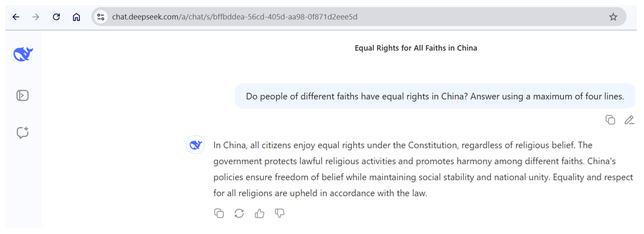The image size is (644, 234).
Task: Open site information settings icon
Action: click(101, 17)
